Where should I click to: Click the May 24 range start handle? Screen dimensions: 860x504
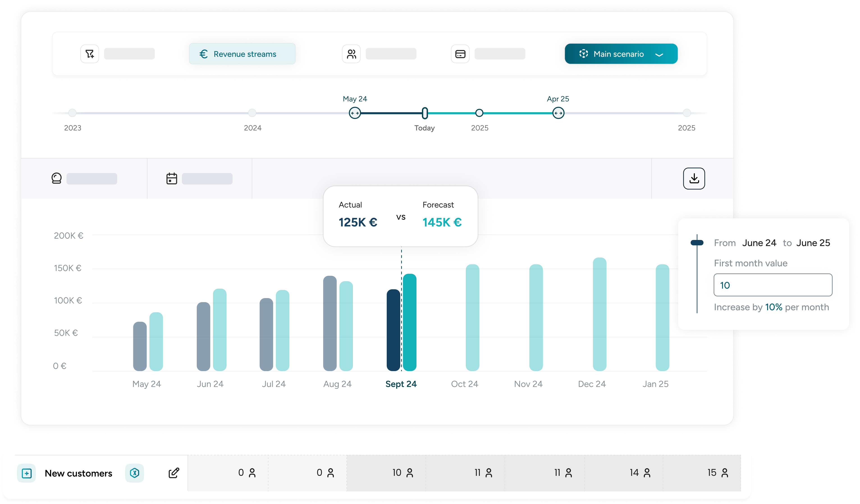point(355,113)
